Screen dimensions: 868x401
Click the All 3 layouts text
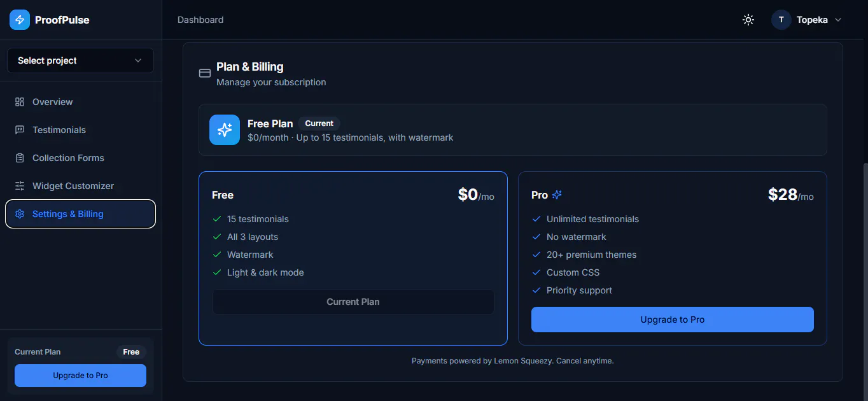tap(253, 237)
